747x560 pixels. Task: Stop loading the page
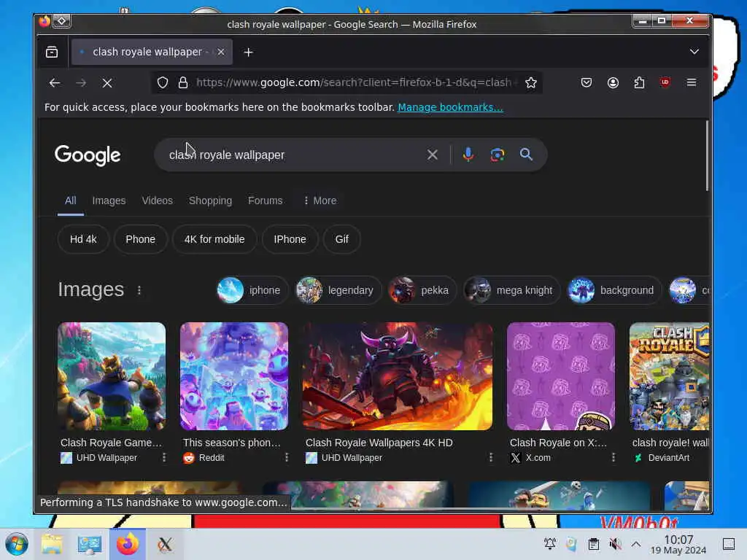tap(107, 83)
